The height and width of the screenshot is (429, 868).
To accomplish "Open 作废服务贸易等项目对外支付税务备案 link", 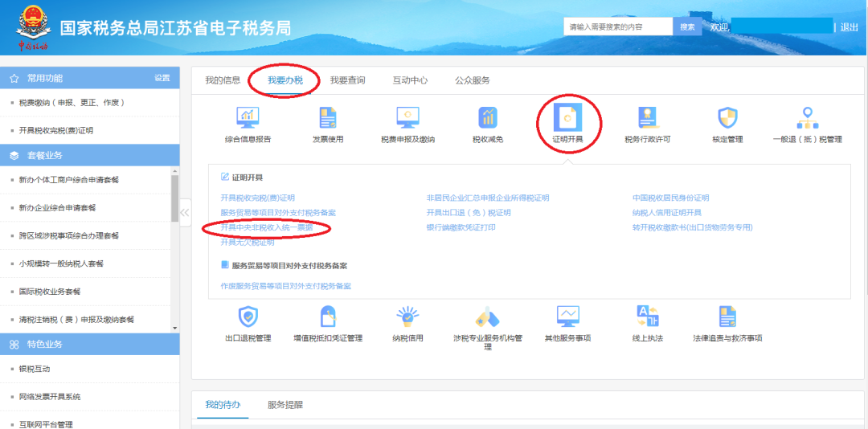I will (x=285, y=286).
